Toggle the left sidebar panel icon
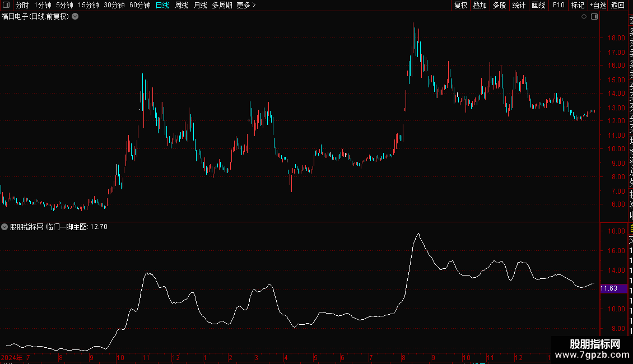Screen dimensions: 633x364 [x=6, y=5]
